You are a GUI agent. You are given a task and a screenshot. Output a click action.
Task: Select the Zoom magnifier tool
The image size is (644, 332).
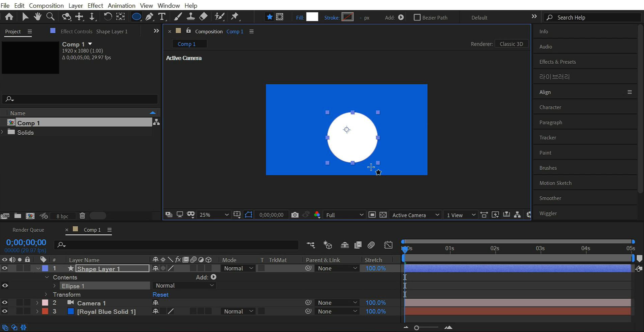click(50, 16)
